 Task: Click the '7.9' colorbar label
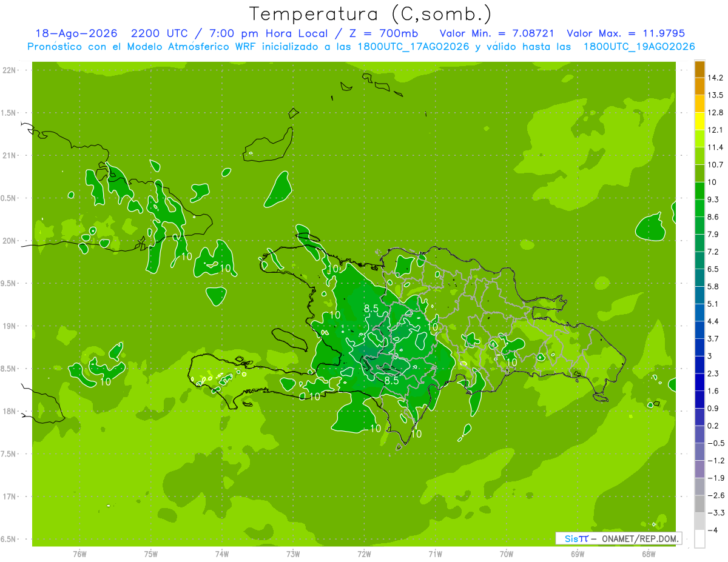coord(713,234)
